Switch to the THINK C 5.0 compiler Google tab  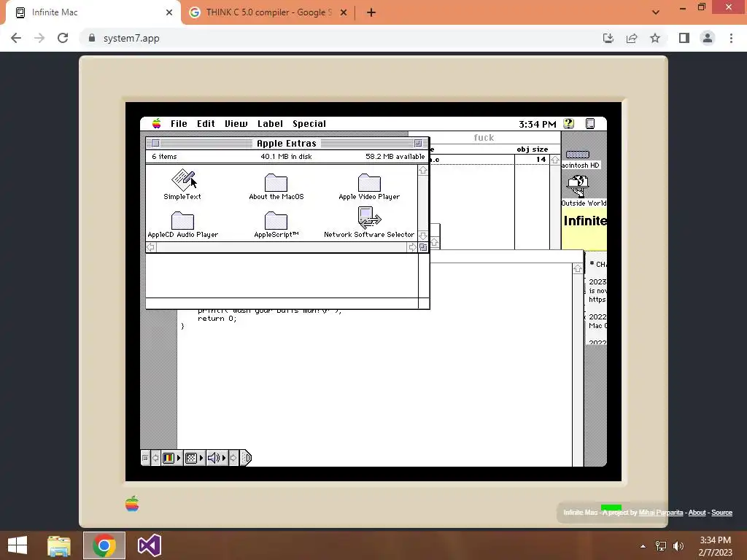click(267, 12)
